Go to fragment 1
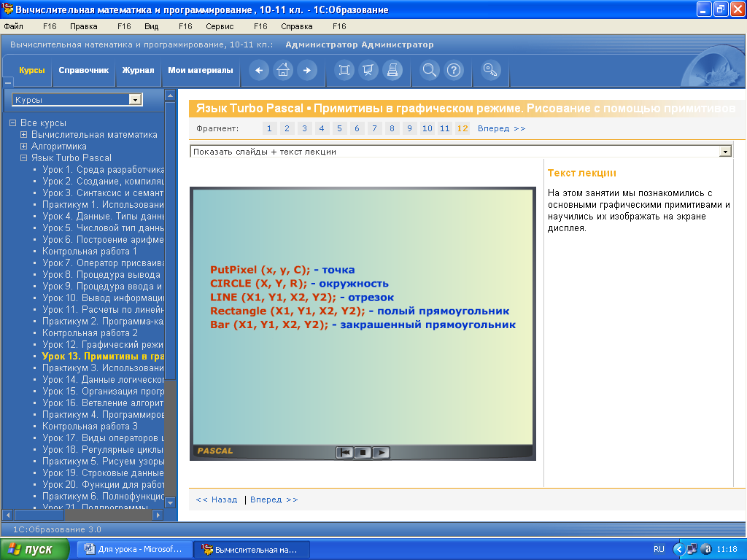 (270, 128)
